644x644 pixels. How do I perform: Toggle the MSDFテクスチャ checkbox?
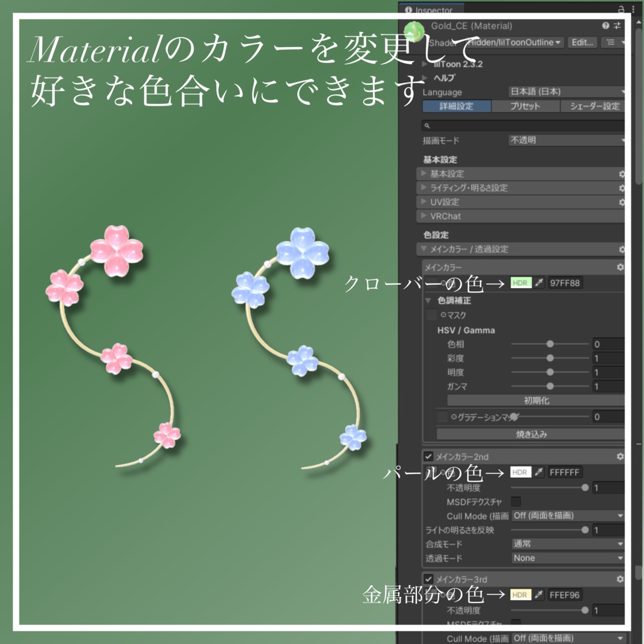coord(515,501)
